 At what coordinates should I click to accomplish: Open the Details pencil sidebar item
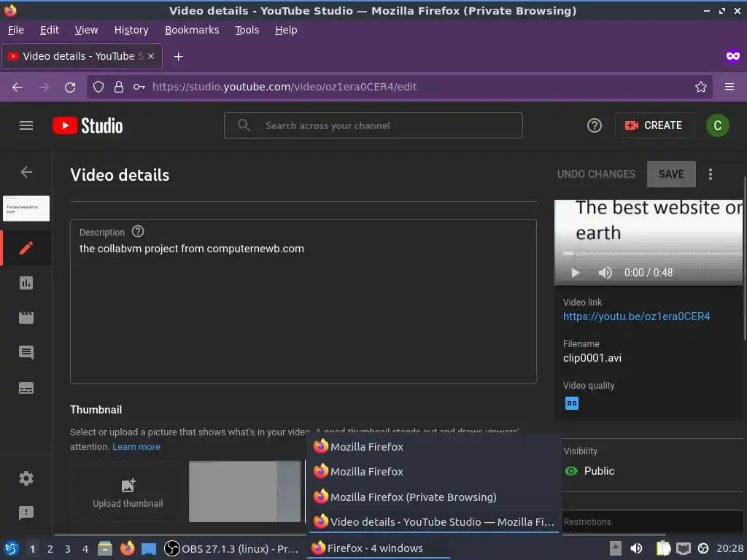point(26,248)
